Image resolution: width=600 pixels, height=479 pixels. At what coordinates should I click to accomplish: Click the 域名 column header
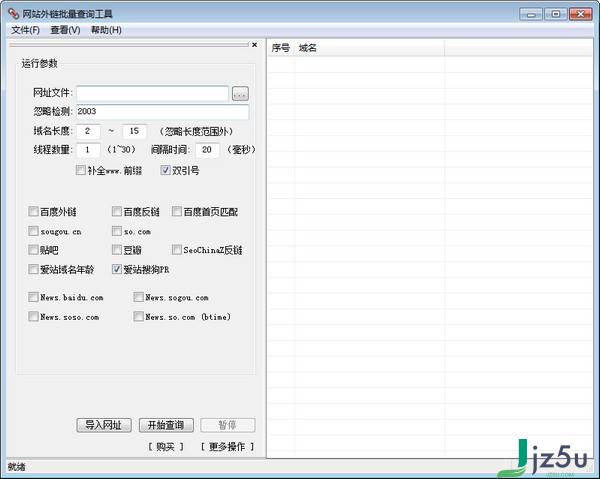click(369, 48)
